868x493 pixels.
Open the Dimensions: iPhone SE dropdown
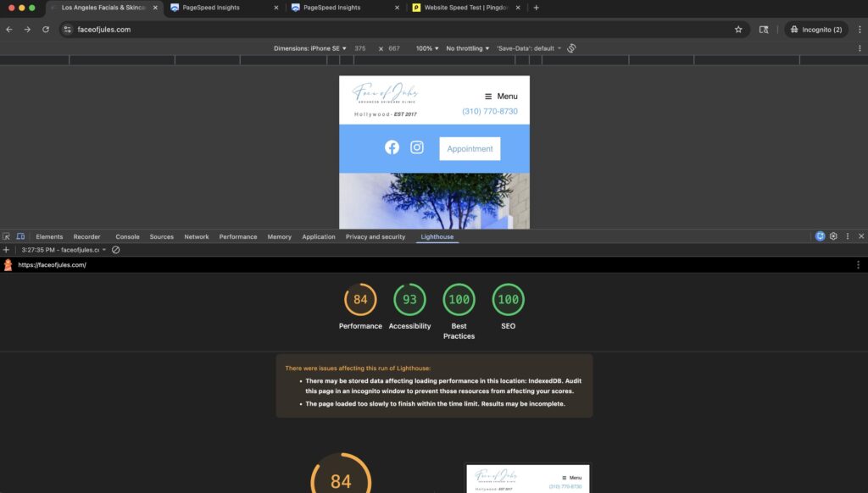(x=310, y=48)
